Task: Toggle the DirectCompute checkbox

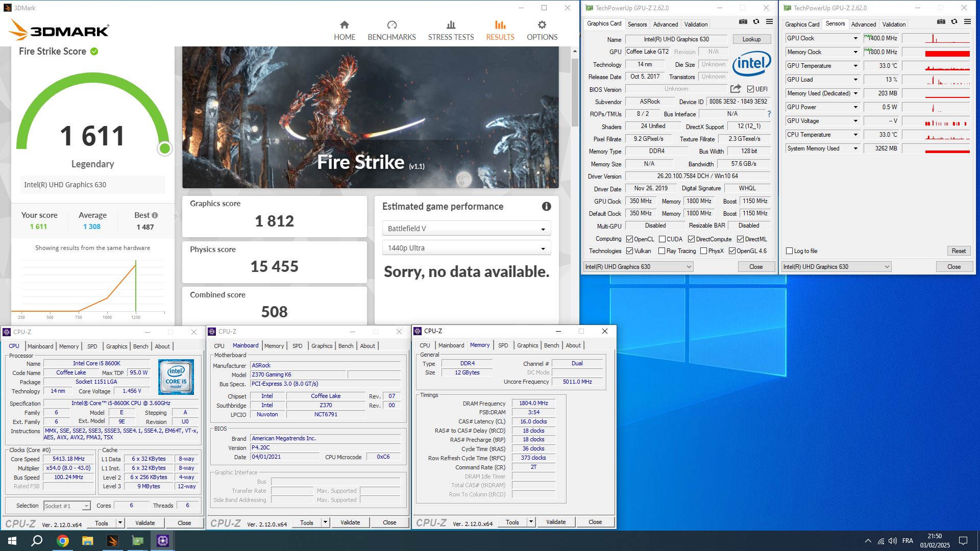Action: pyautogui.click(x=691, y=239)
